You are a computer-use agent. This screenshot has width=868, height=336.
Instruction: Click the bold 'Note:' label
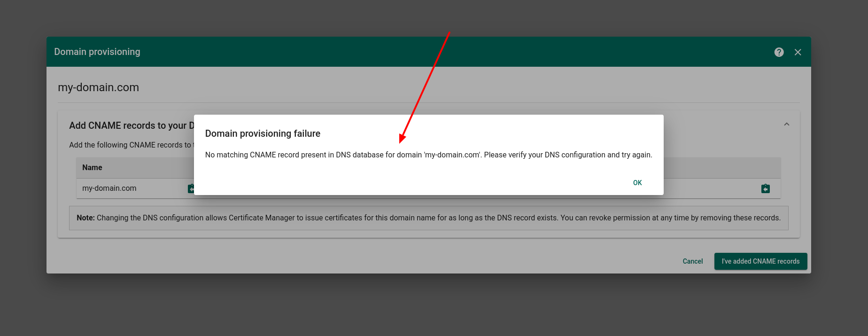pyautogui.click(x=85, y=218)
